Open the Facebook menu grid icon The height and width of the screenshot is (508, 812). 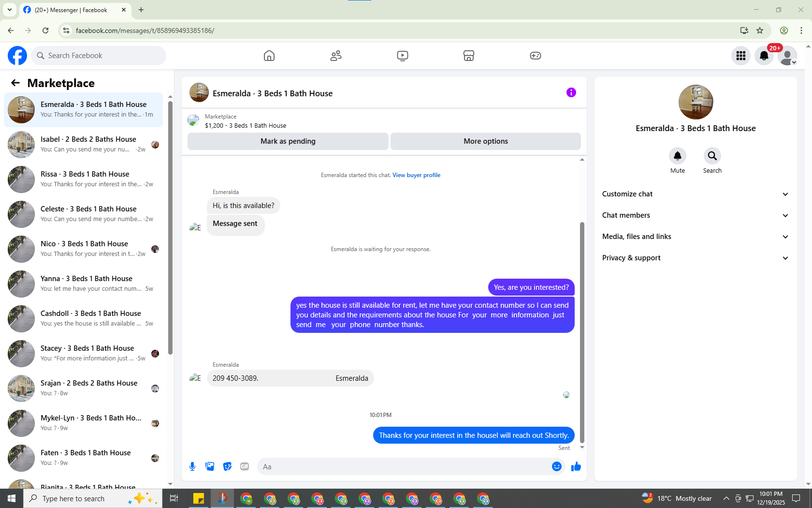click(741, 56)
